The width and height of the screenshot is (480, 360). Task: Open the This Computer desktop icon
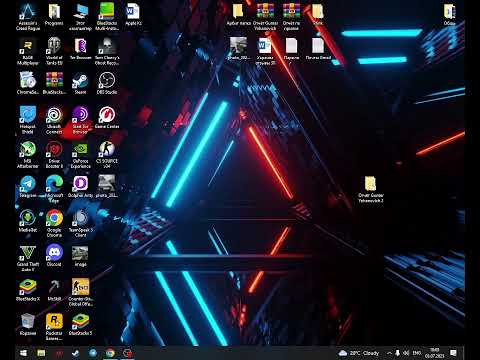(80, 17)
